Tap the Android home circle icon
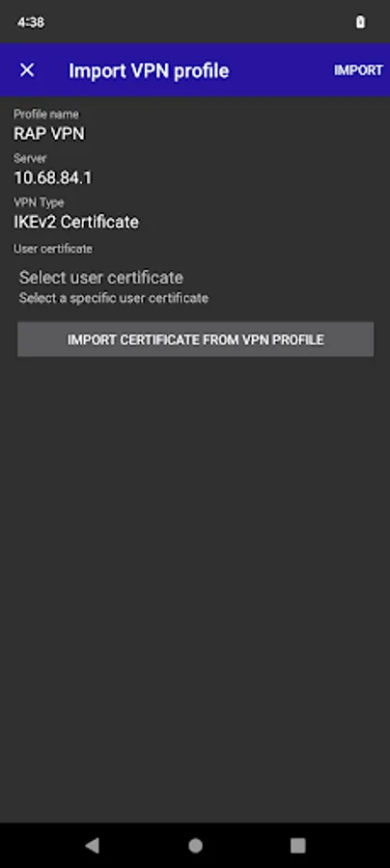The image size is (390, 868). pos(195,845)
